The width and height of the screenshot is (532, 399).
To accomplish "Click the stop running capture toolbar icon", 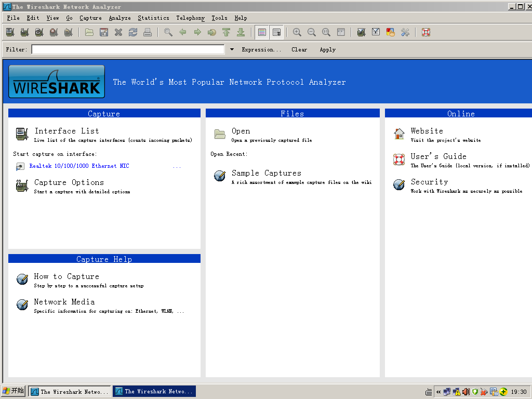I will (54, 32).
